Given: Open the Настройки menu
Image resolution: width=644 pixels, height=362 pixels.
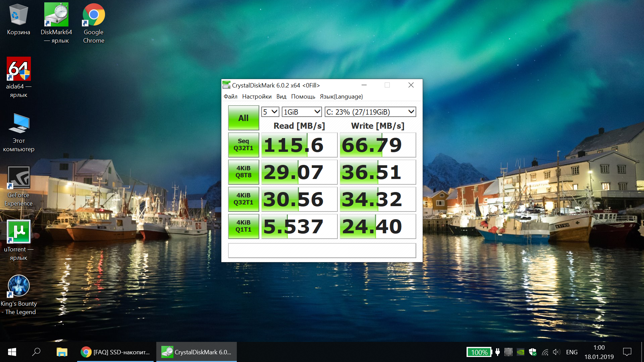Looking at the screenshot, I should [x=257, y=97].
